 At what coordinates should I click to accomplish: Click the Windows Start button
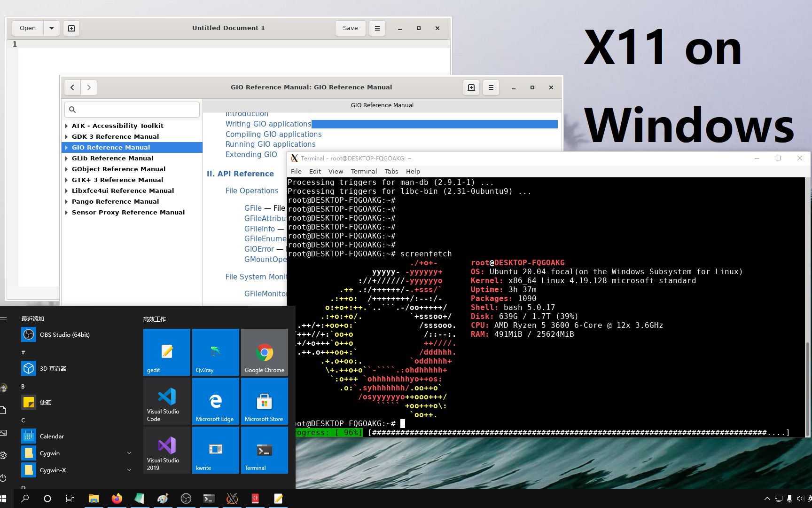pos(4,499)
